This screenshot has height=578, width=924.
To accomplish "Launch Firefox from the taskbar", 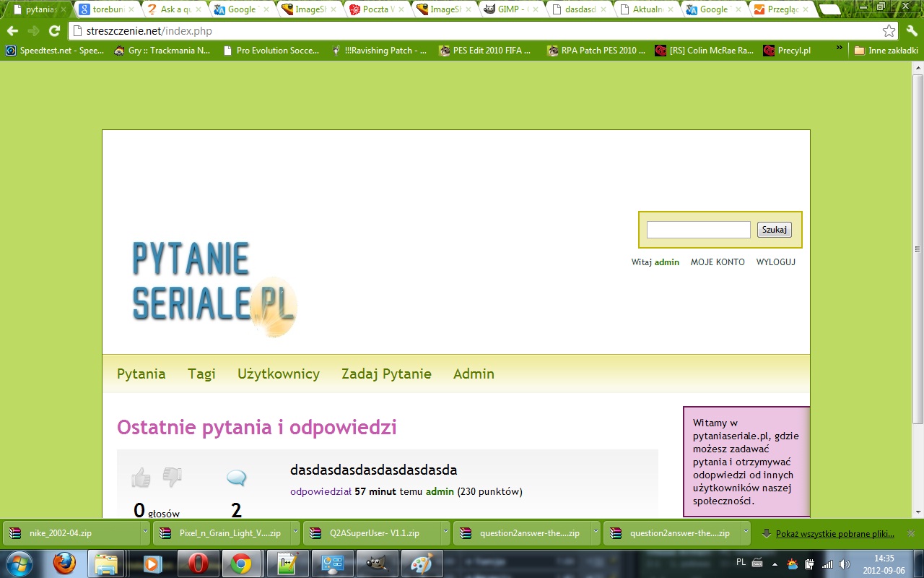I will coord(65,563).
